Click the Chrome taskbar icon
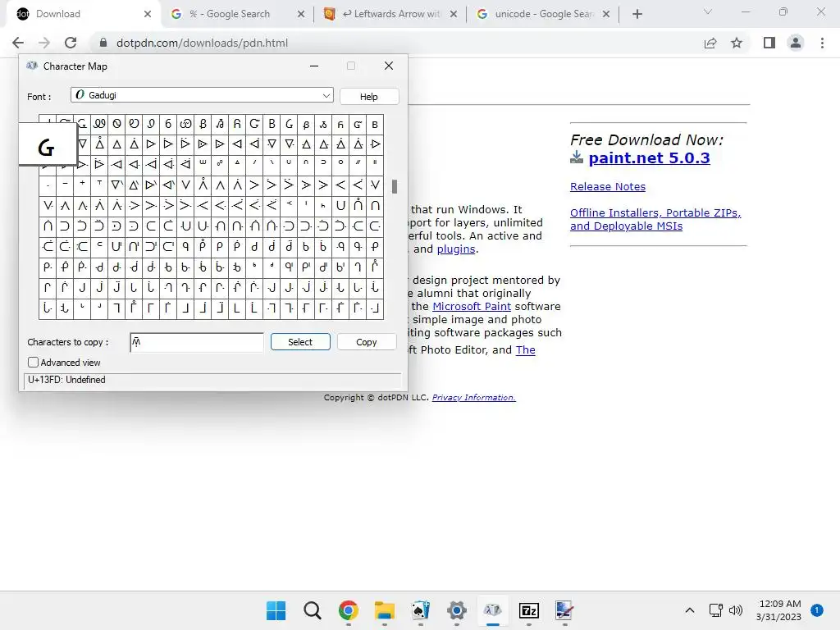Viewport: 840px width, 630px height. [x=348, y=610]
